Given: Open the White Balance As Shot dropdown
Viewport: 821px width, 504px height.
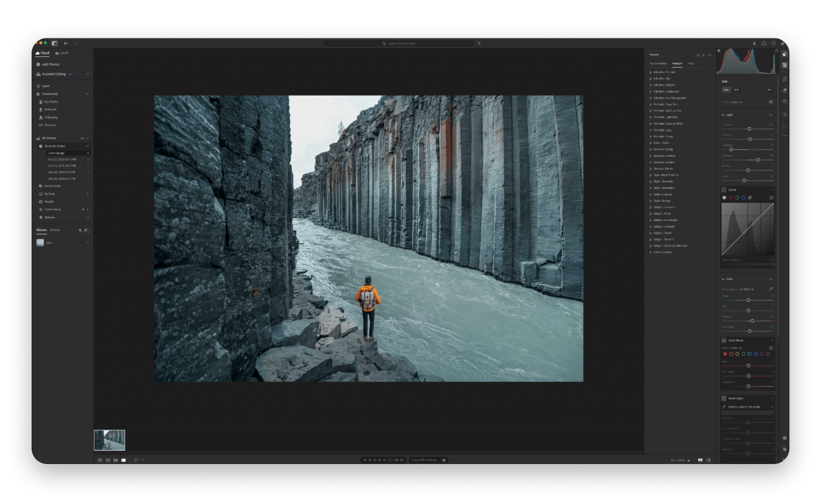Looking at the screenshot, I should [x=747, y=289].
